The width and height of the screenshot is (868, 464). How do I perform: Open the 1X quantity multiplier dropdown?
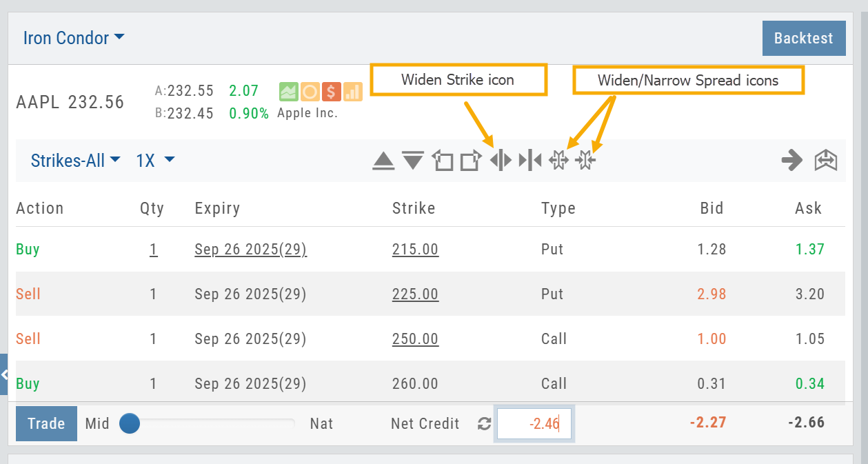tap(155, 161)
